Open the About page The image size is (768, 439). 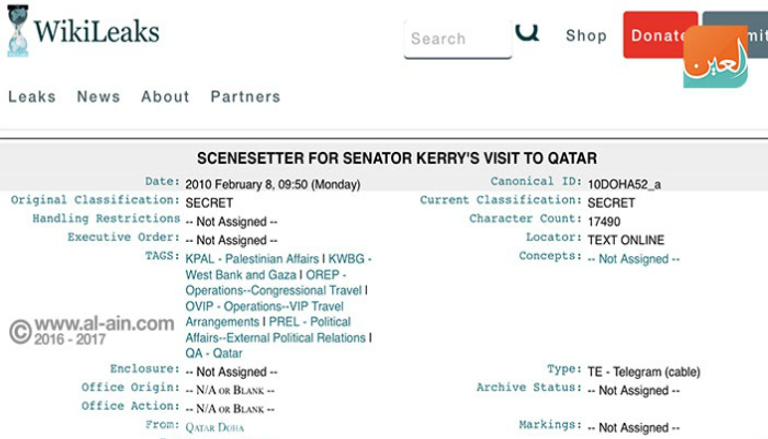tap(165, 97)
